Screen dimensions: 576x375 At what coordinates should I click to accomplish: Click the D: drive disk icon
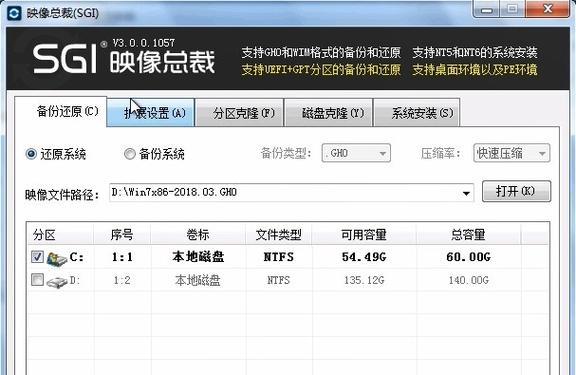(57, 282)
